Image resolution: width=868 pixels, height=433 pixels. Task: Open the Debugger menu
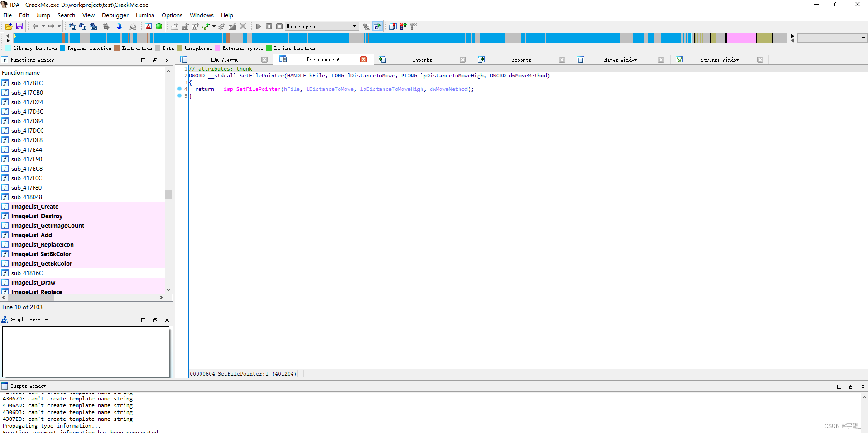(x=115, y=15)
